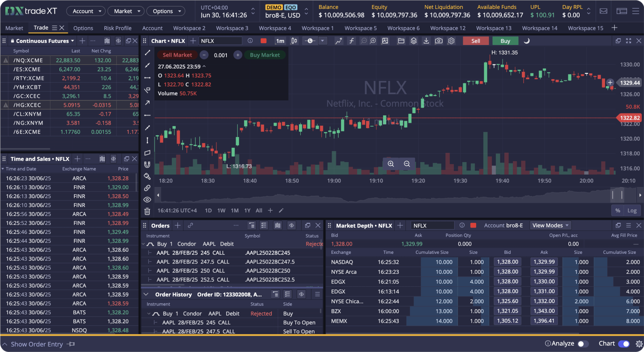Delete drawings with the trash icon
The width and height of the screenshot is (644, 352).
point(147,211)
